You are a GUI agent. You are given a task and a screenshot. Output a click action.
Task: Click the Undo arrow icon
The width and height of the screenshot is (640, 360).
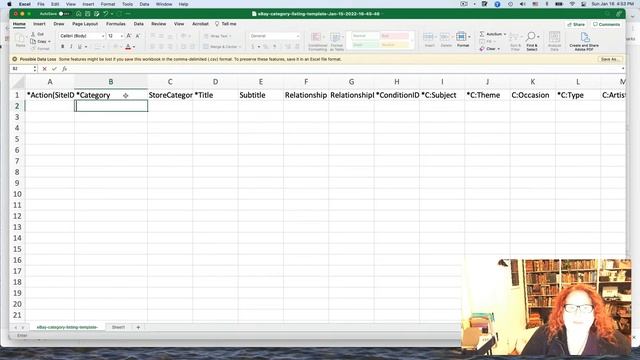pyautogui.click(x=105, y=14)
